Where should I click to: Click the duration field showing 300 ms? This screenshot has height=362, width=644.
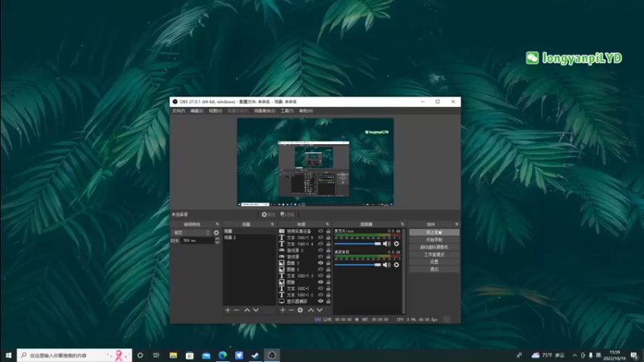197,241
